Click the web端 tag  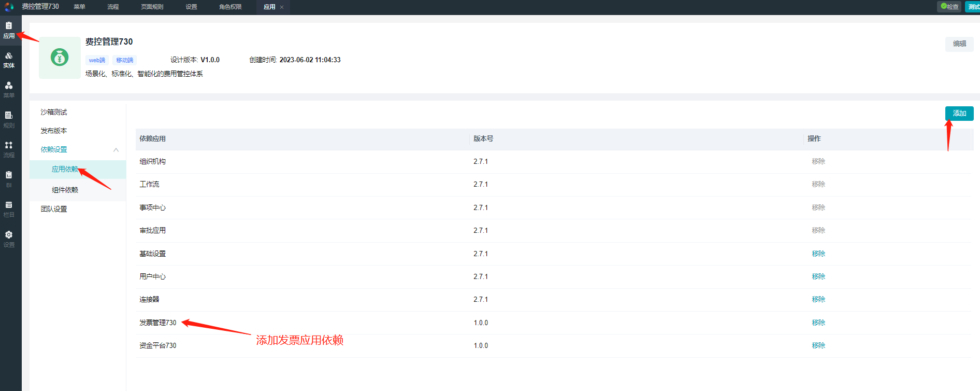click(97, 60)
